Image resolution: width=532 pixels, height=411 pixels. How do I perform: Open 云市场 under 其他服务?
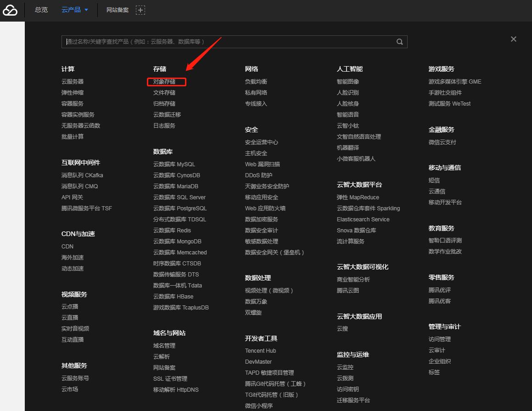70,389
